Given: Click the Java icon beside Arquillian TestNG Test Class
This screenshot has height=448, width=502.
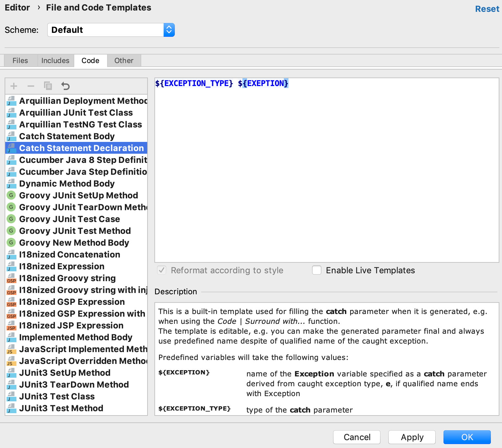Looking at the screenshot, I should point(11,124).
